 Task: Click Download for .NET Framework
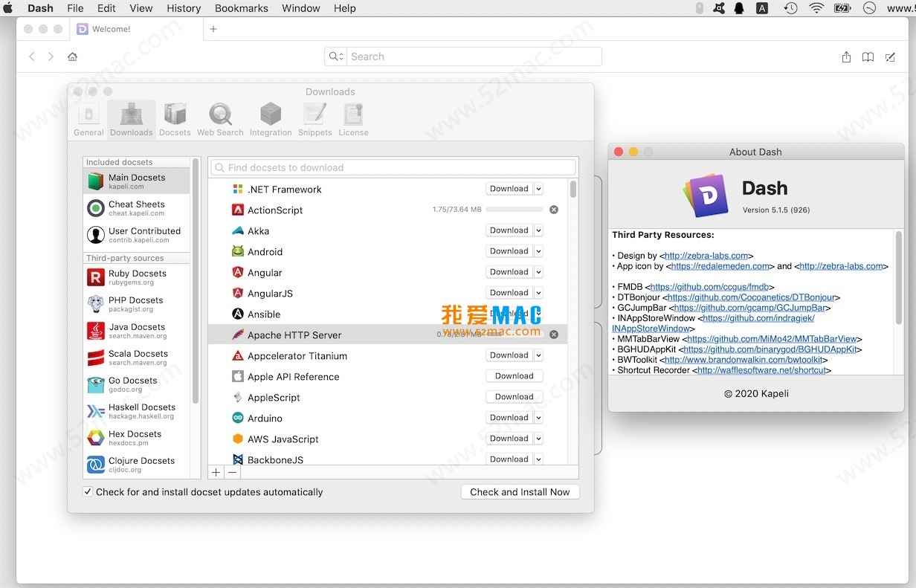(x=509, y=189)
